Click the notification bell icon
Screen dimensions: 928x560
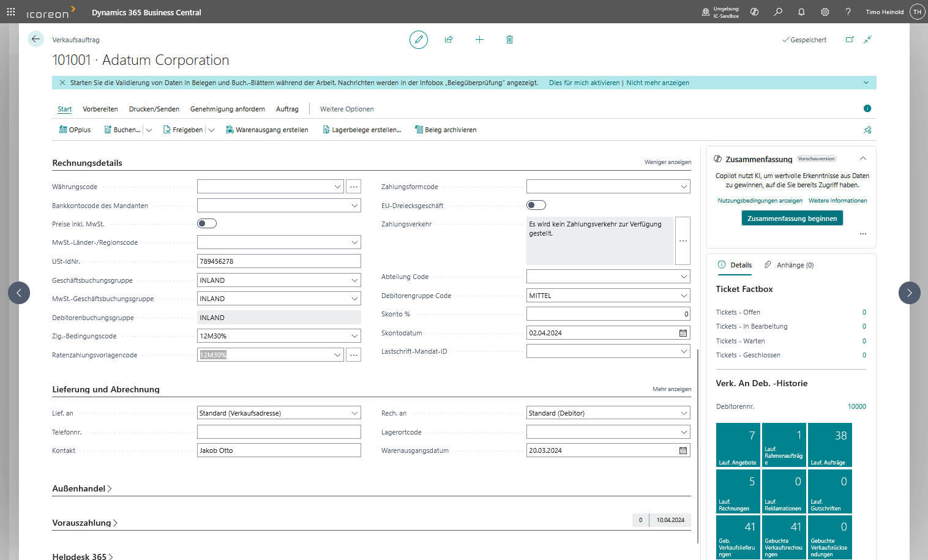point(801,12)
